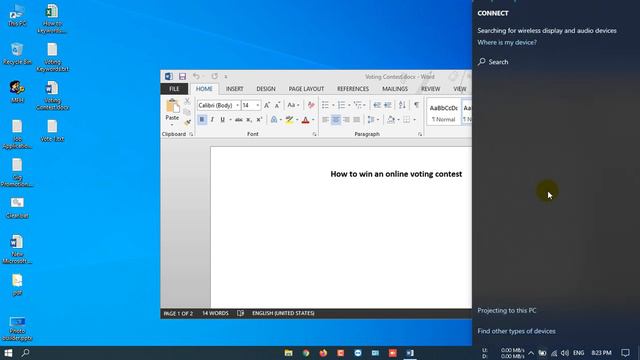
Task: Launch the Font dialog from the group corner
Action: tap(314, 134)
